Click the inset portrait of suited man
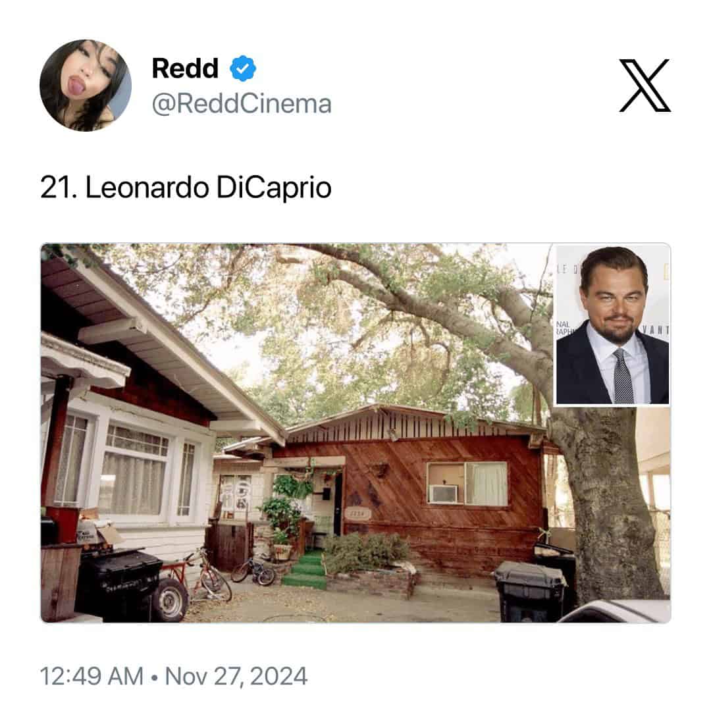 click(612, 325)
